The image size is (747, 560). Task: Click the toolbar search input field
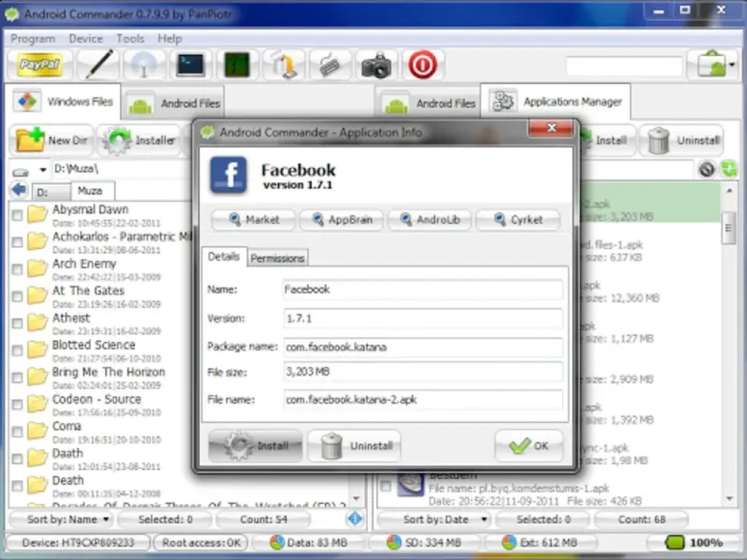(x=624, y=65)
